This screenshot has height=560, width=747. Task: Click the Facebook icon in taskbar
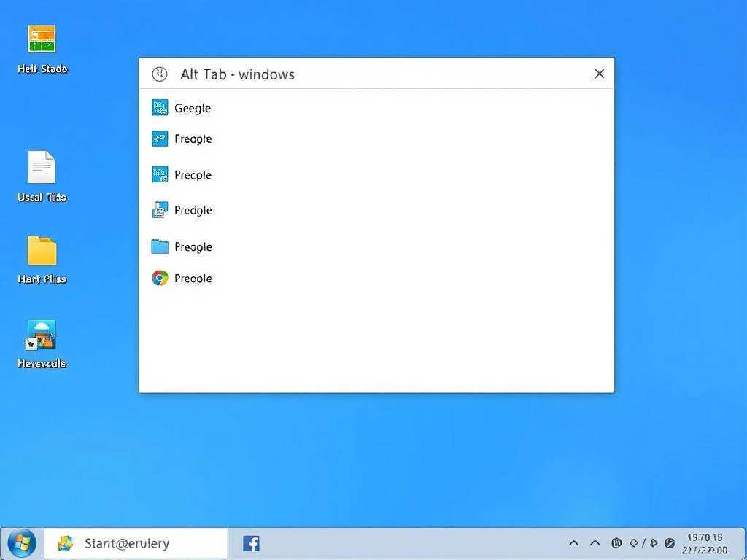point(251,543)
